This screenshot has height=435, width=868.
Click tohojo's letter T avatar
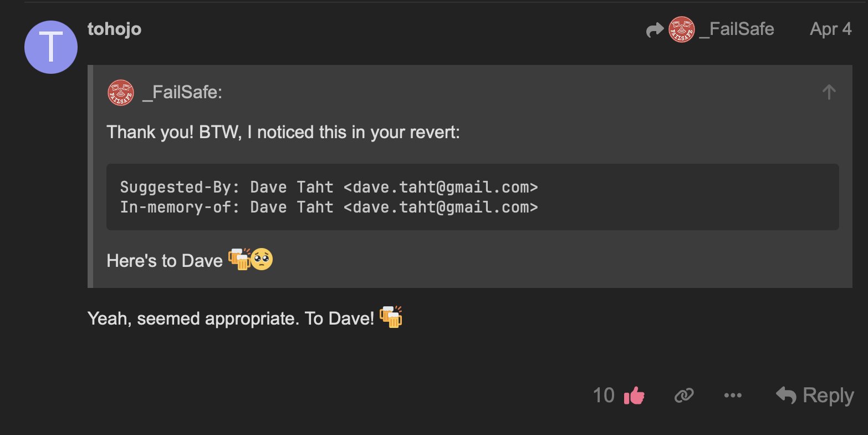[x=50, y=47]
